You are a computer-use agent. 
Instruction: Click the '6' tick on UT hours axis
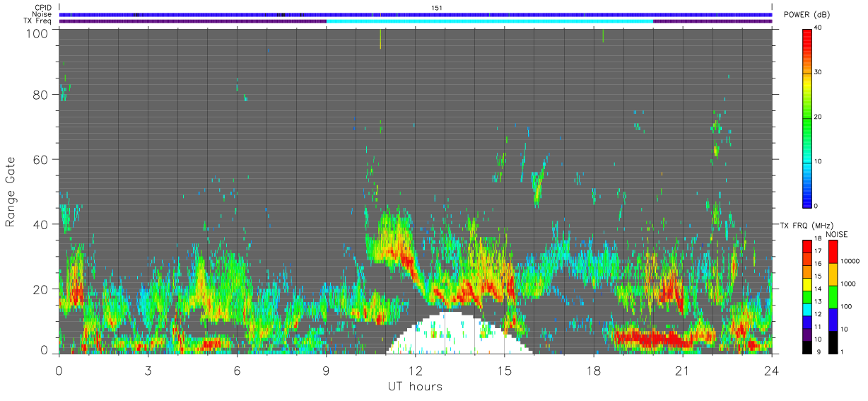pyautogui.click(x=237, y=371)
